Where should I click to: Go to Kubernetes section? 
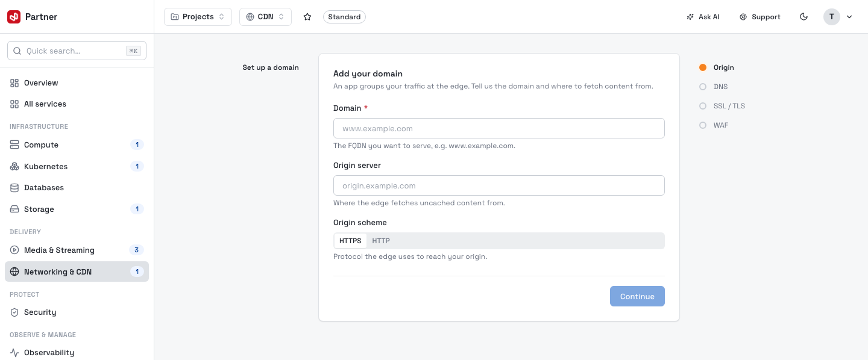[77, 167]
